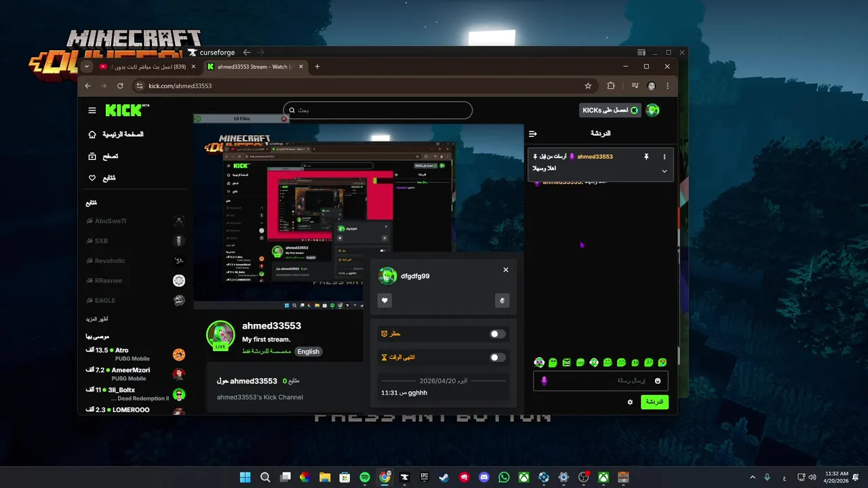This screenshot has width=868, height=488.
Task: Click the Chrome address bar URL
Action: (180, 86)
